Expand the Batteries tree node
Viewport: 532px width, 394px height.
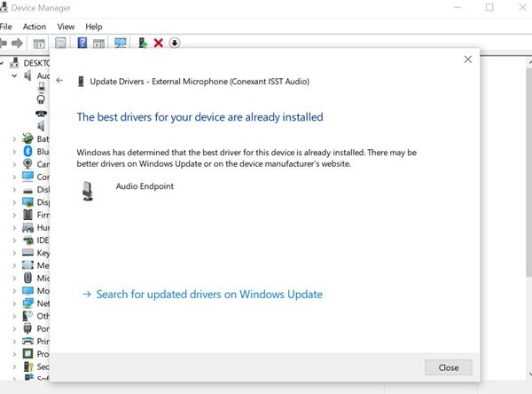[x=14, y=139]
